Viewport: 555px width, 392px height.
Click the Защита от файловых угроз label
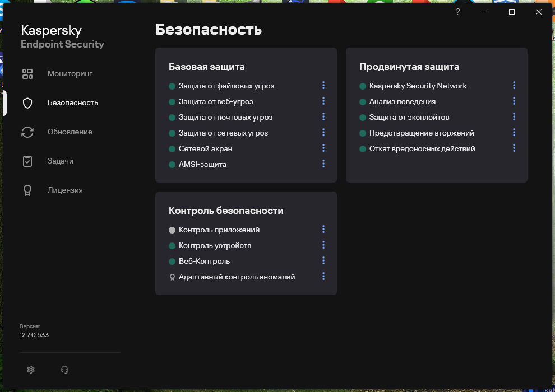point(226,86)
